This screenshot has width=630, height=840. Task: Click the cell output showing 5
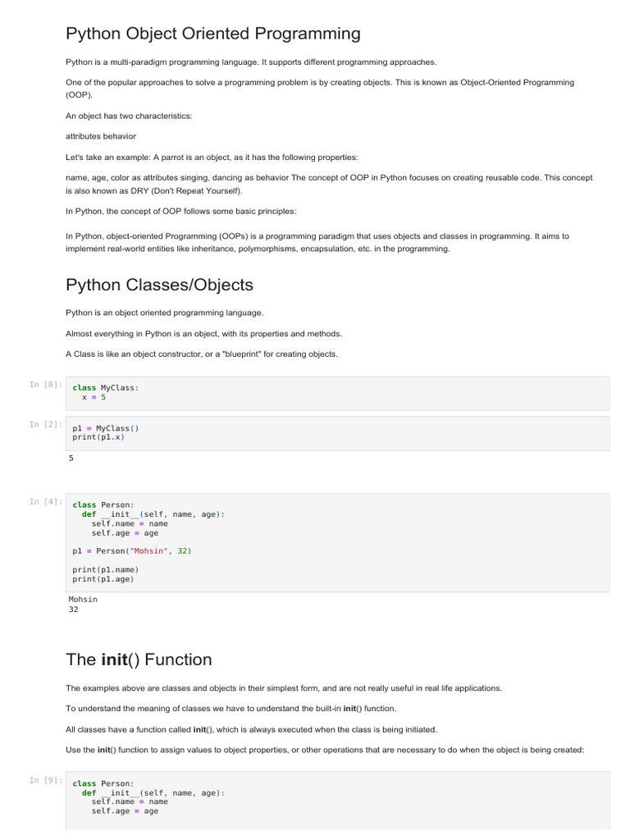pos(71,459)
